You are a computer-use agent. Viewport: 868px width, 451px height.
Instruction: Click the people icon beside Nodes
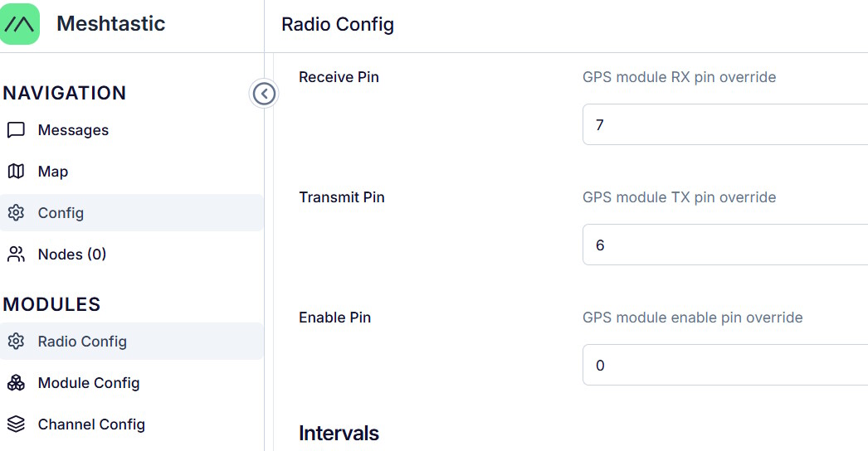coord(16,255)
